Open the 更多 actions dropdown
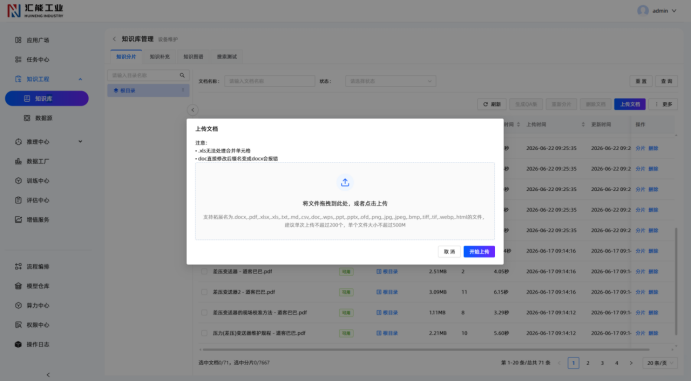Viewport: 691px width, 381px height. pos(663,104)
